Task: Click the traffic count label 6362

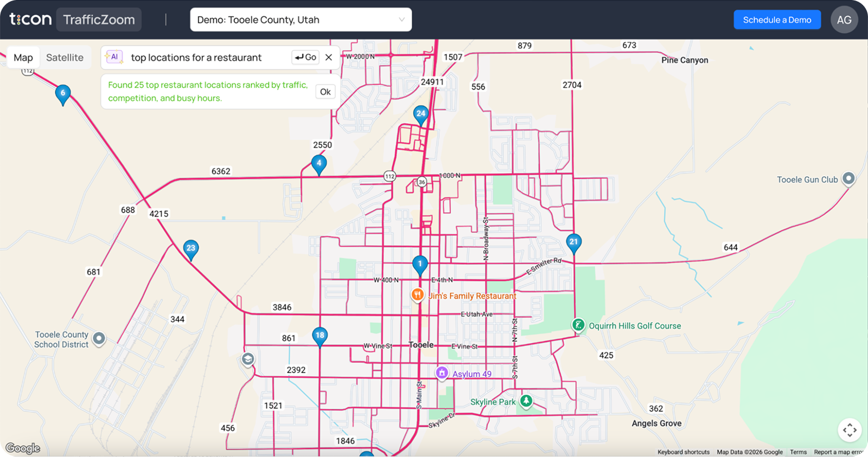Action: 221,171
